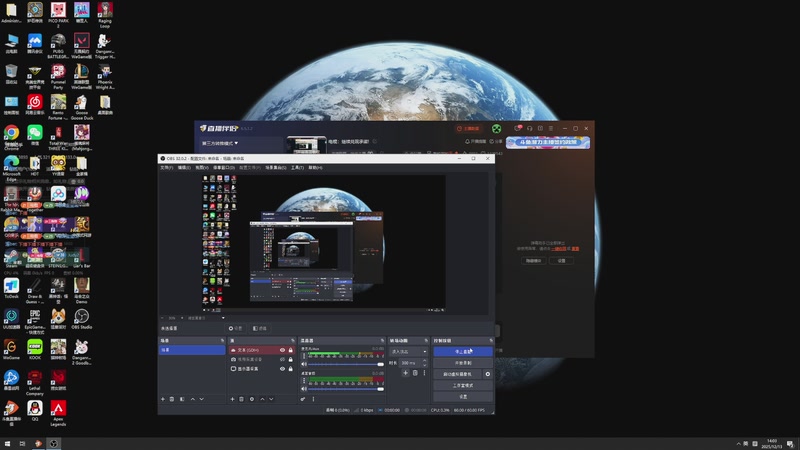Open source properties gear in the Sources dock

click(252, 399)
